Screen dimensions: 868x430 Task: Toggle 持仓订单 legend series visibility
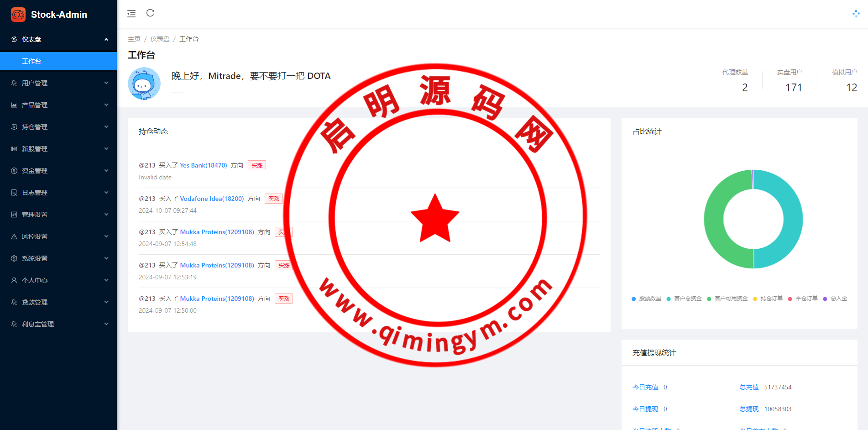[x=768, y=299]
